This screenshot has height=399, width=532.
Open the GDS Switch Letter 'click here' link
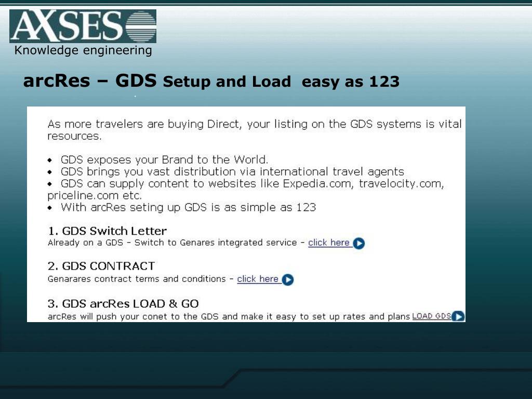[329, 243]
